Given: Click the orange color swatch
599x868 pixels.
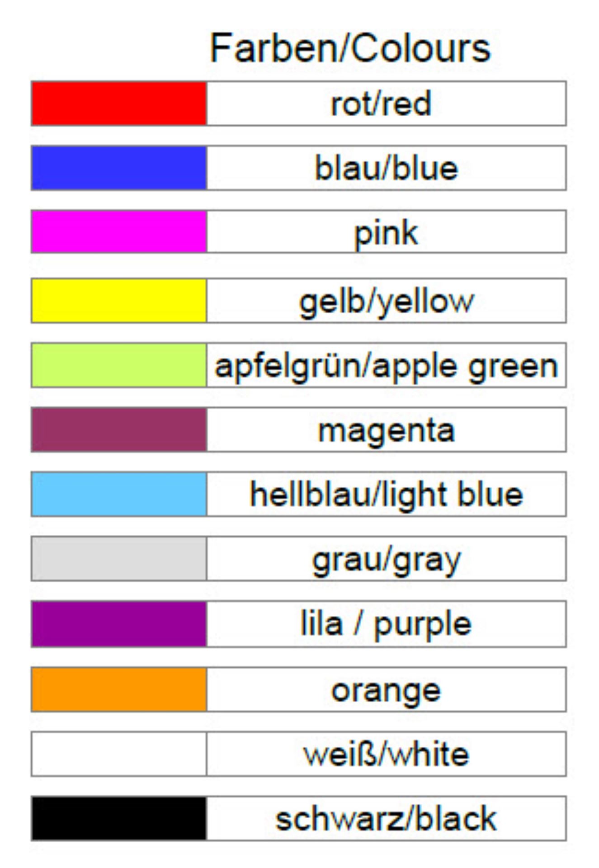Looking at the screenshot, I should [119, 689].
